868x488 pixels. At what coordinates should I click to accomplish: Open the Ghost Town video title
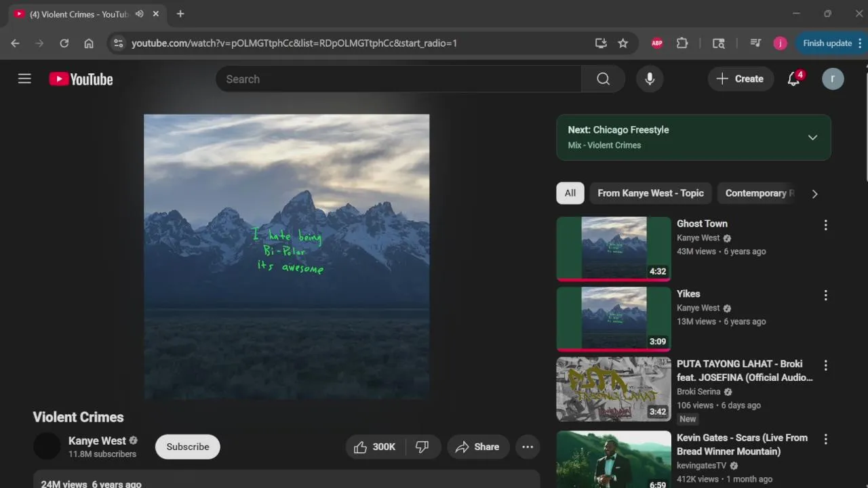click(702, 224)
